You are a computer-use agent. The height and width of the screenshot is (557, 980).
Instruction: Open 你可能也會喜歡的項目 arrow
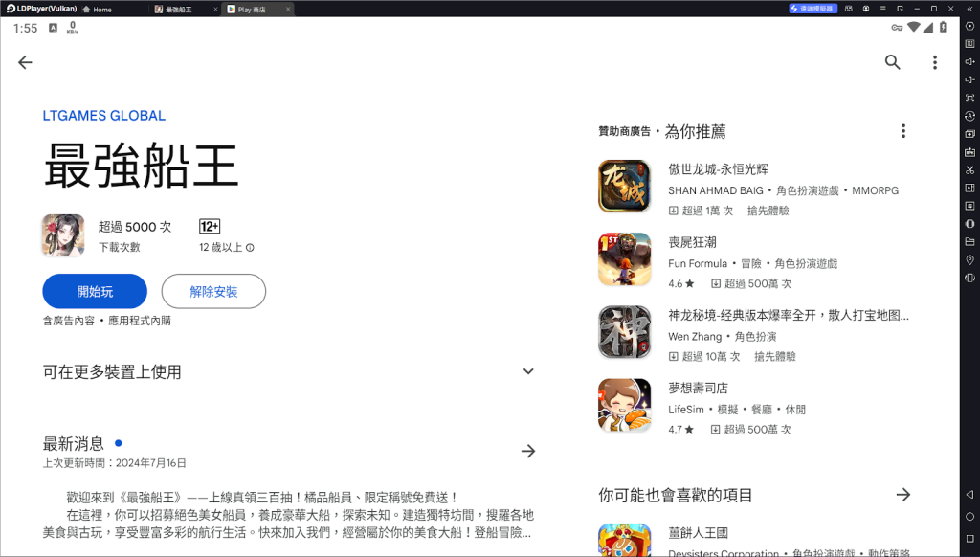tap(903, 495)
